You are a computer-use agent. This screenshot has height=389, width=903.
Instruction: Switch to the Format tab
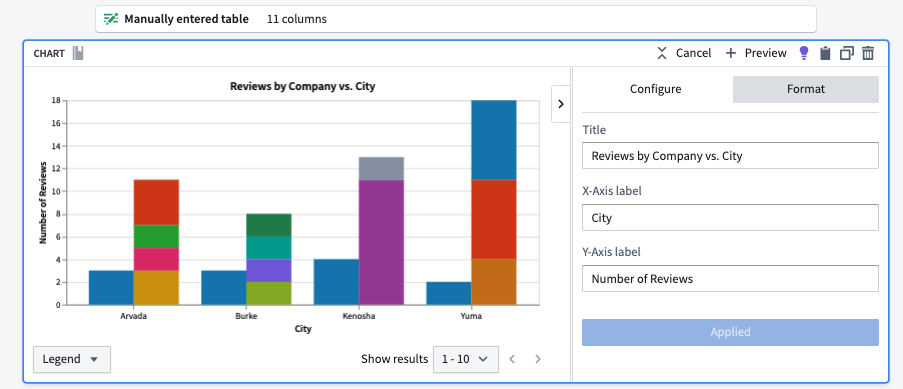(806, 89)
